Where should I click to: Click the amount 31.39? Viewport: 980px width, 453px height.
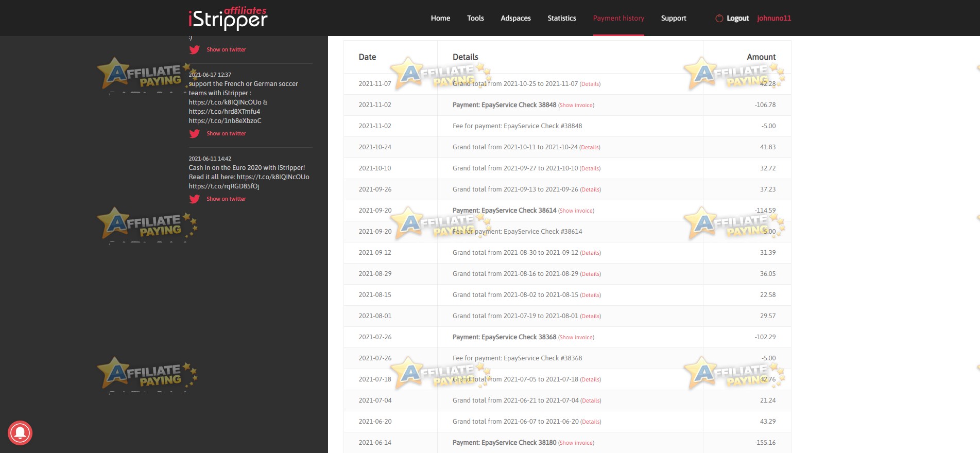pos(768,252)
